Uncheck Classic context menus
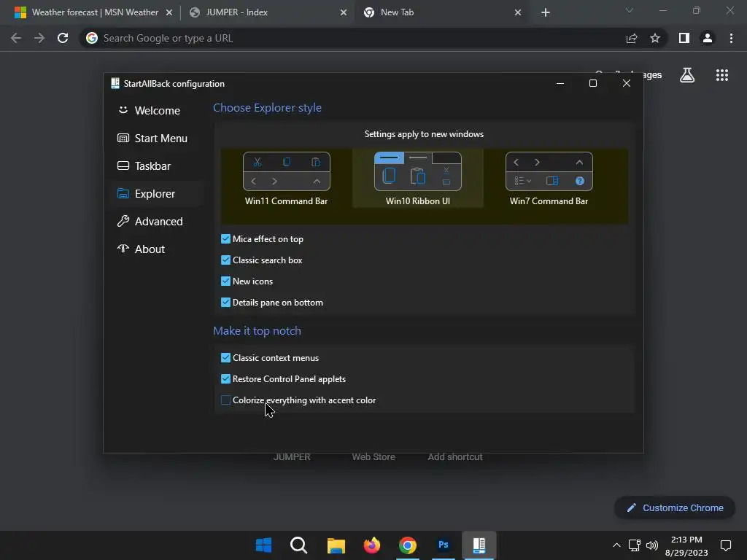 click(x=226, y=357)
